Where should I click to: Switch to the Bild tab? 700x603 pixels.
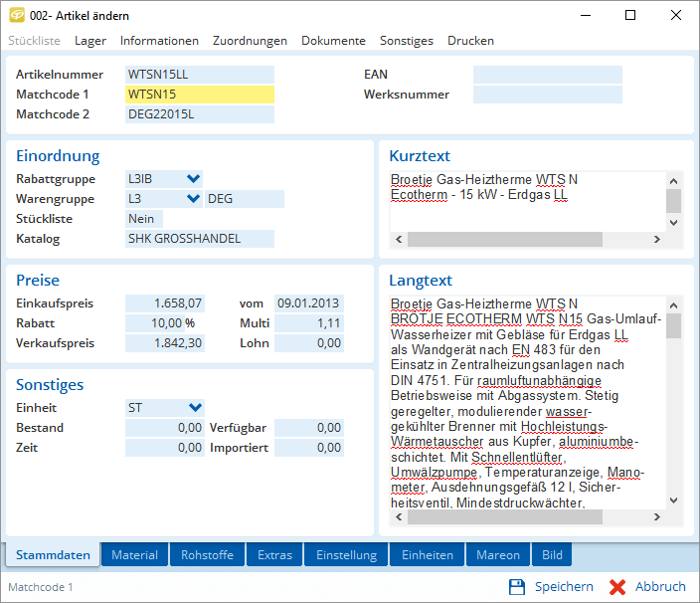[552, 555]
